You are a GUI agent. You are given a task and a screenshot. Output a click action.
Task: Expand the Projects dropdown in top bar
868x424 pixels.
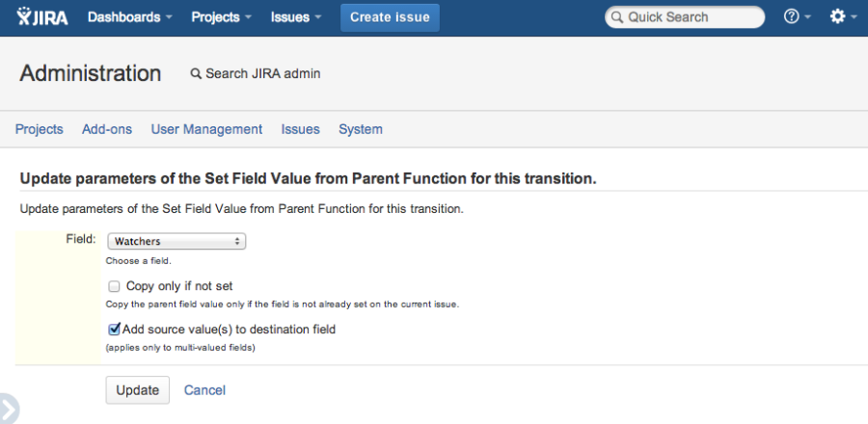tap(222, 17)
